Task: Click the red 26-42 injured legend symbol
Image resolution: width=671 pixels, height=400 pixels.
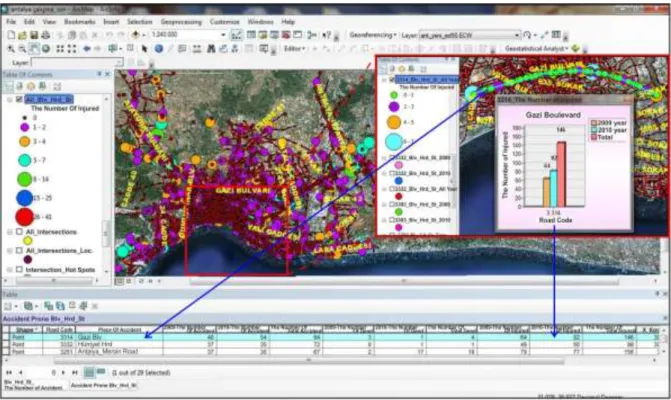Action: pyautogui.click(x=24, y=217)
